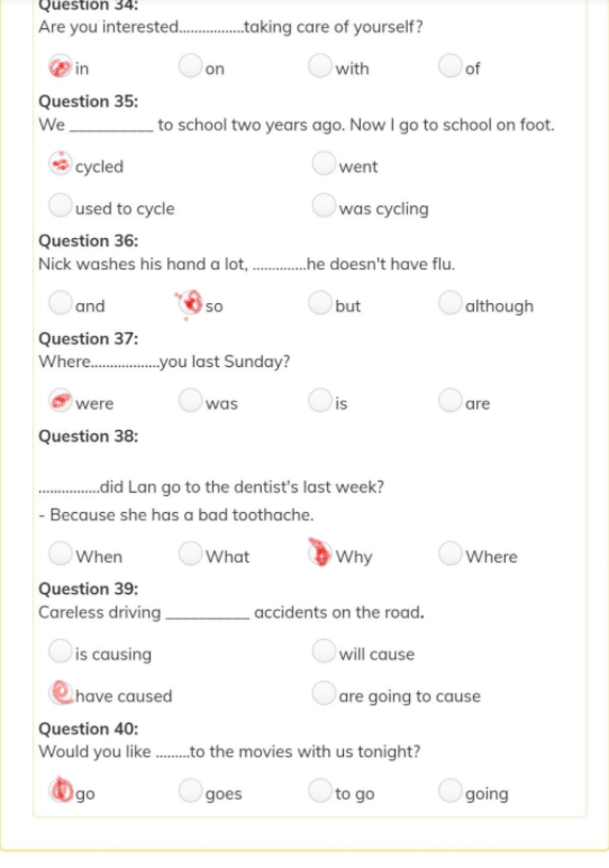This screenshot has width=609, height=868.
Task: Pick 'going' option in Question 40
Action: pos(450,791)
